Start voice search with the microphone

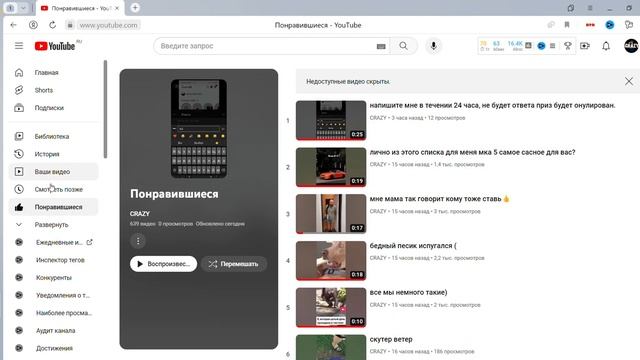(x=433, y=46)
